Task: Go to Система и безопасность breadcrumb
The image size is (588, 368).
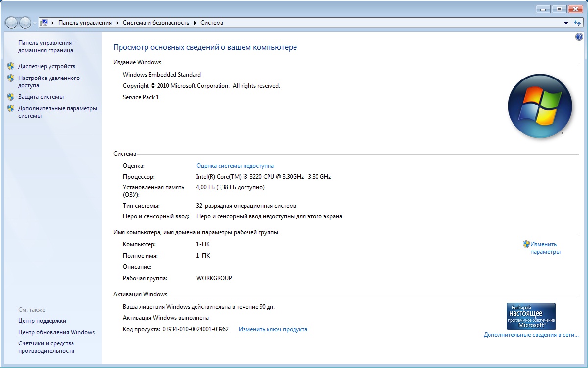Action: (156, 23)
